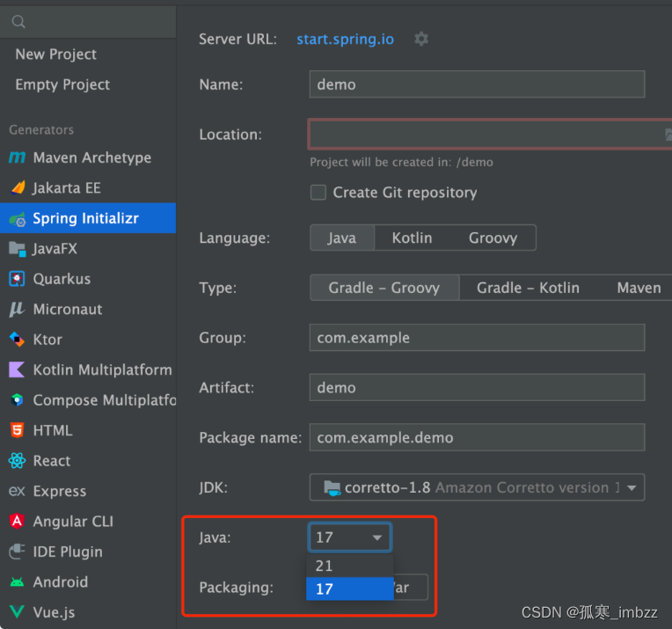
Task: Click the Android robot icon
Action: [17, 581]
